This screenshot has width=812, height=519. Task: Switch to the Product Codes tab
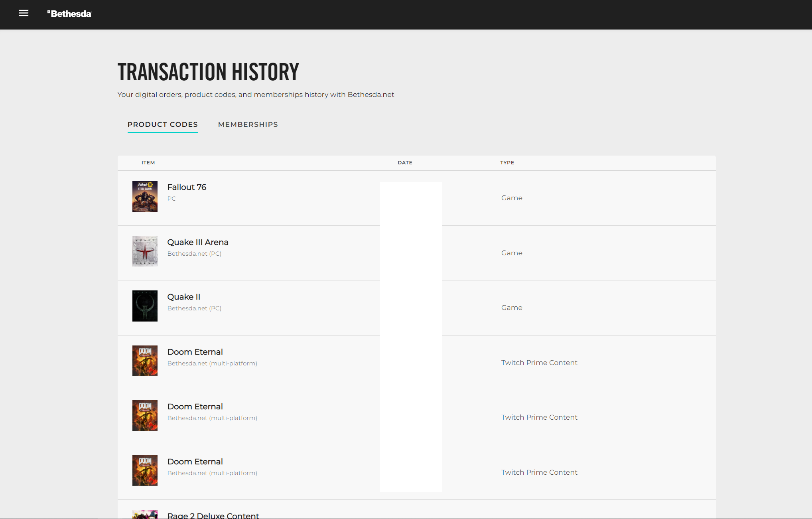163,124
